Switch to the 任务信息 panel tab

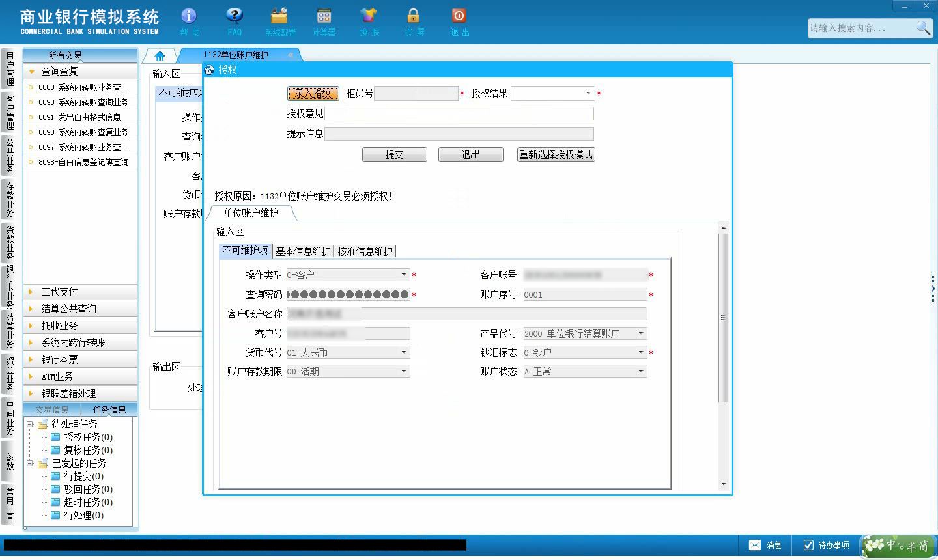coord(109,410)
